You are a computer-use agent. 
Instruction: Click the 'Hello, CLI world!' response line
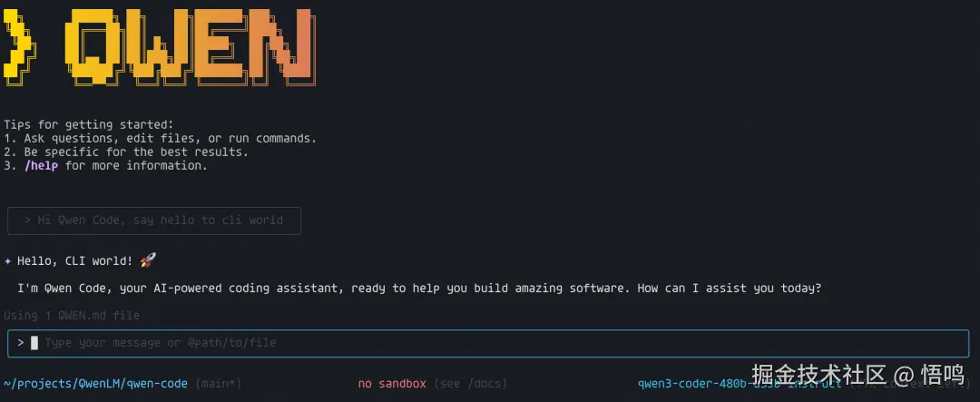75,260
